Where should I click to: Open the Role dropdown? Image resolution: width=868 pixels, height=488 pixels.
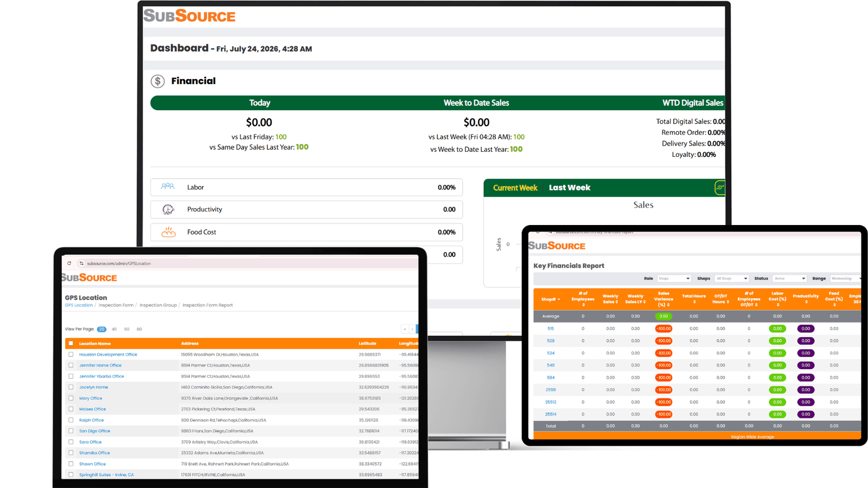(674, 279)
